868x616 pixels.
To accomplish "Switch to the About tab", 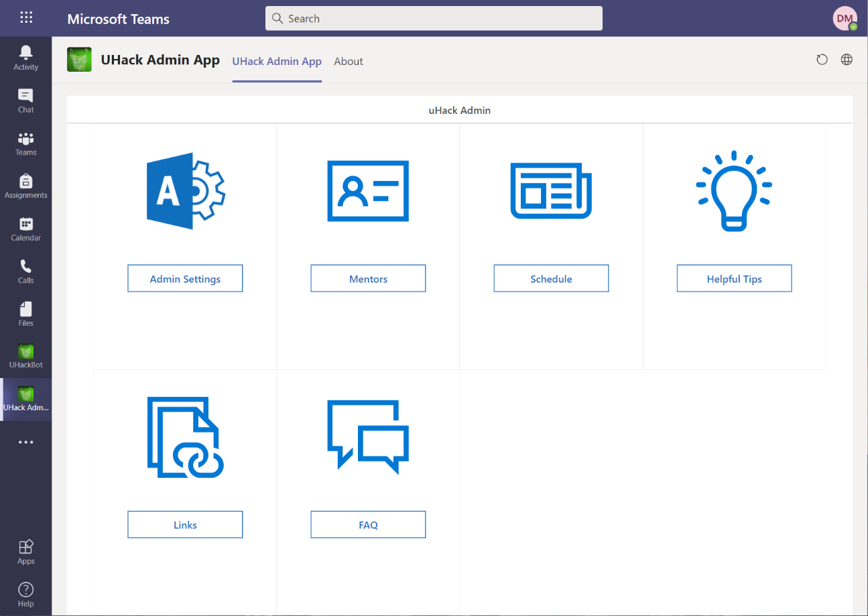I will click(349, 61).
